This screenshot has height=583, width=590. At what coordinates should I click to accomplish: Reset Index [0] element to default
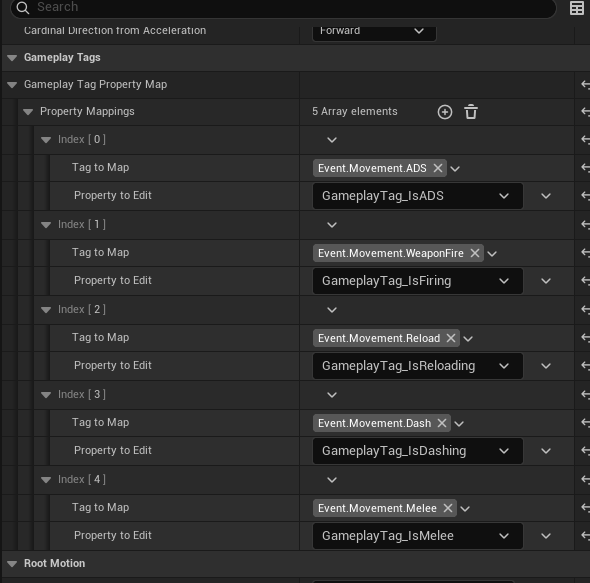[585, 139]
